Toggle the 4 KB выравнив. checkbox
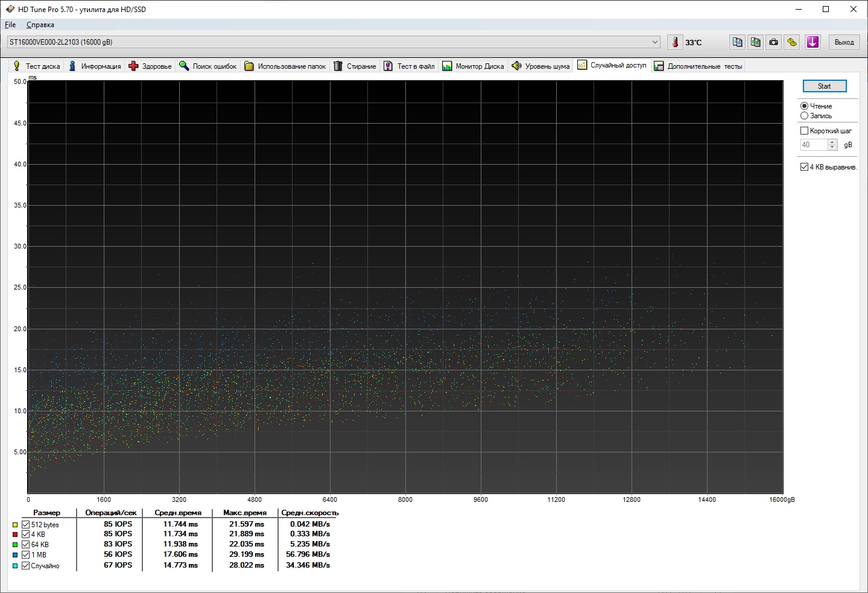This screenshot has height=593, width=868. (804, 167)
